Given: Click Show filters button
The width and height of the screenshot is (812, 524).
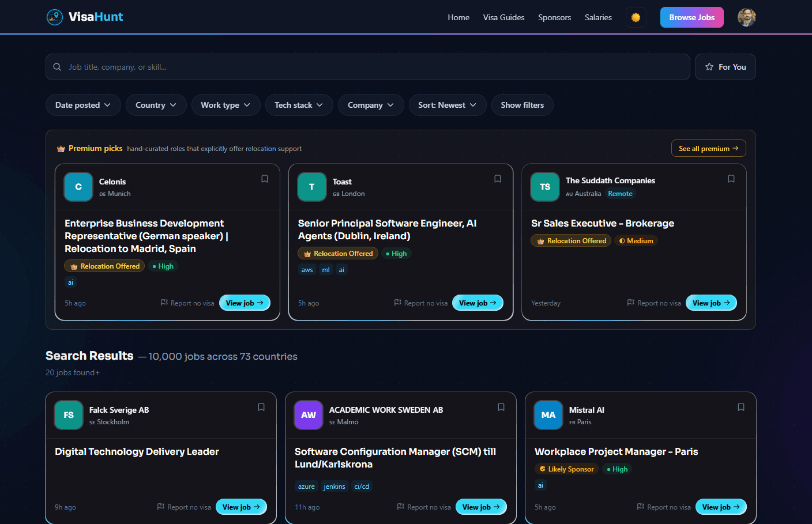Looking at the screenshot, I should pos(522,105).
